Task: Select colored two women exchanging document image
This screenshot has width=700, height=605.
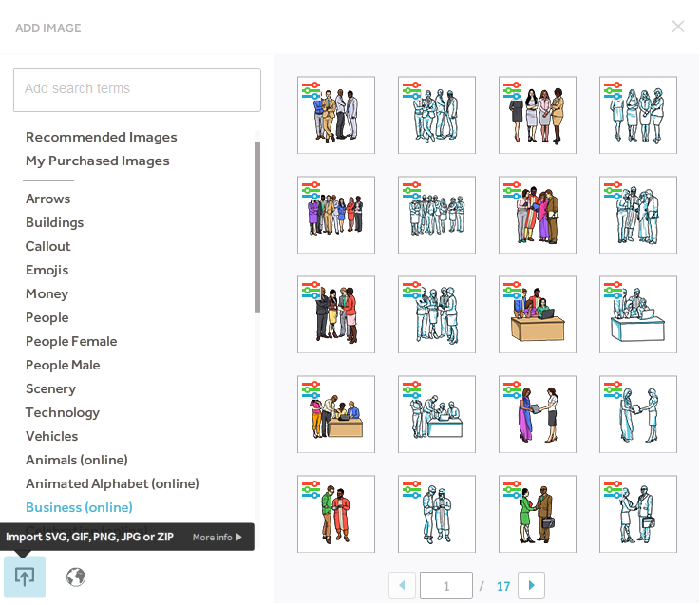Action: (x=538, y=414)
